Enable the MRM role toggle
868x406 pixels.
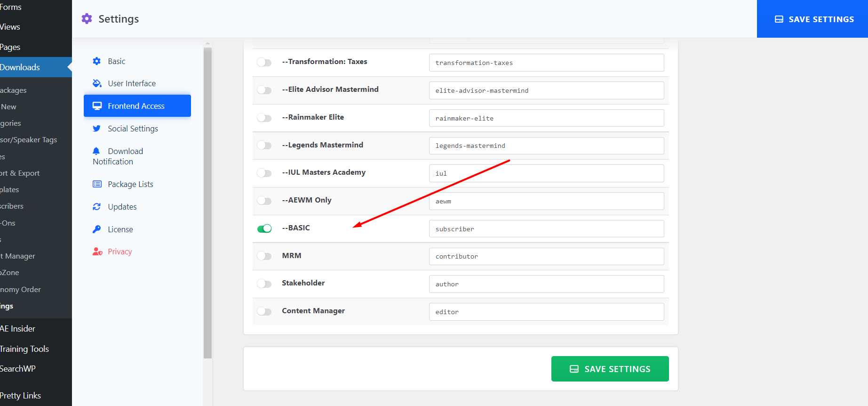pos(264,256)
